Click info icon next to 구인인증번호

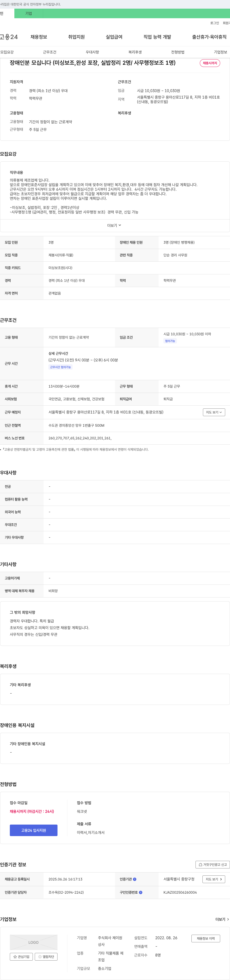tap(141, 892)
